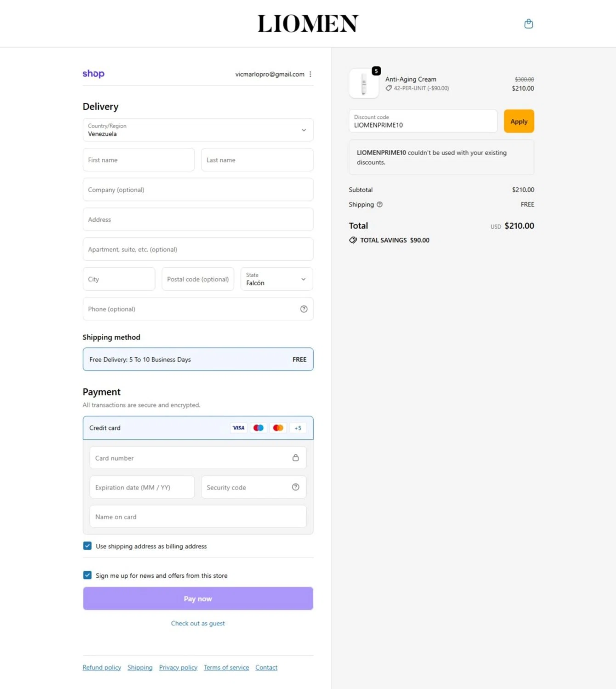Click the Visa card icon

tap(238, 428)
